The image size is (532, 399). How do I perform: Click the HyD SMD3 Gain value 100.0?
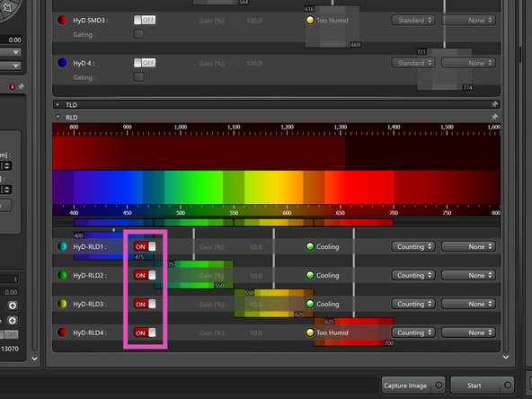(x=254, y=21)
